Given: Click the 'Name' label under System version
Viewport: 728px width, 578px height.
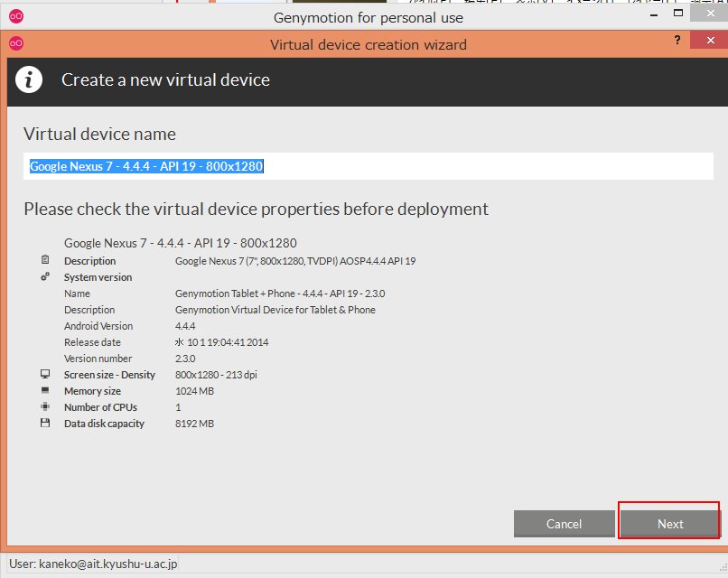Looking at the screenshot, I should [x=77, y=294].
